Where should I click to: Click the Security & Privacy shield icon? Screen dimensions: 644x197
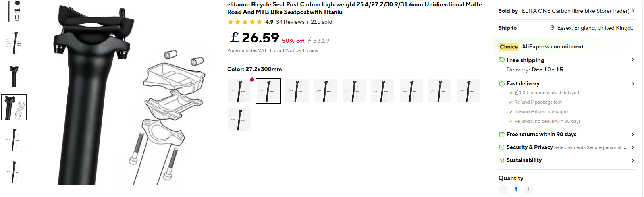502,147
